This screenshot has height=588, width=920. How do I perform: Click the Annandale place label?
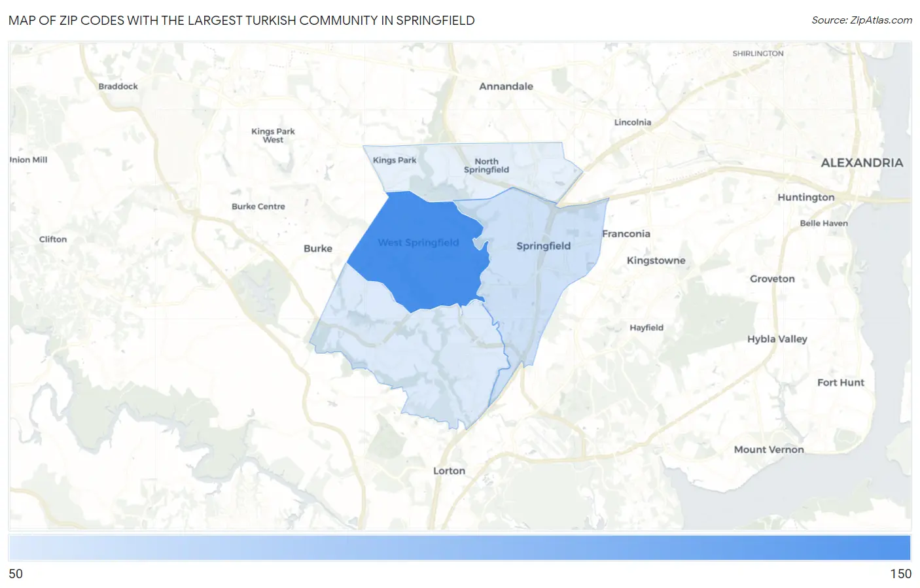point(506,86)
